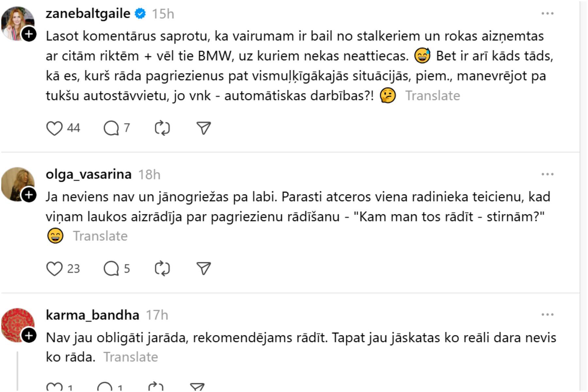Open replies on zanebaltgaile's post
Viewport: 588px width, 392px height.
point(111,128)
